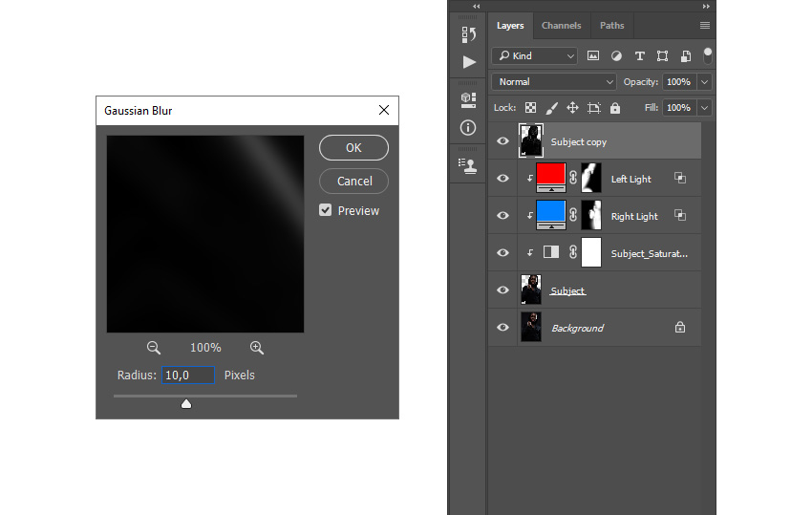This screenshot has width=812, height=515.
Task: Click the blending options icon on Right Light
Action: pos(680,215)
